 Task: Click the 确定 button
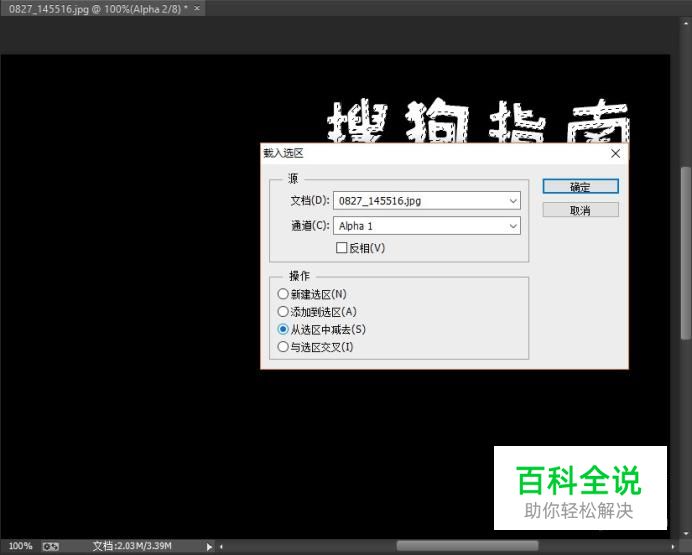click(x=580, y=186)
